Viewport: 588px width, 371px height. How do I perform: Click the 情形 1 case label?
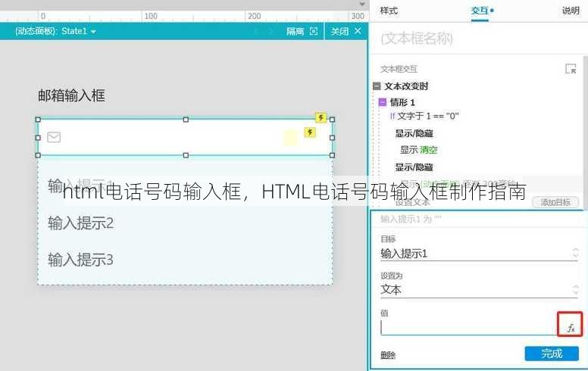pyautogui.click(x=402, y=102)
